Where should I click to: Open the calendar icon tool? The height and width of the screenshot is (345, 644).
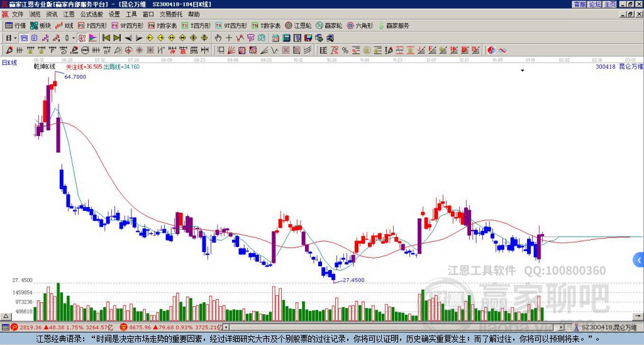[275, 38]
